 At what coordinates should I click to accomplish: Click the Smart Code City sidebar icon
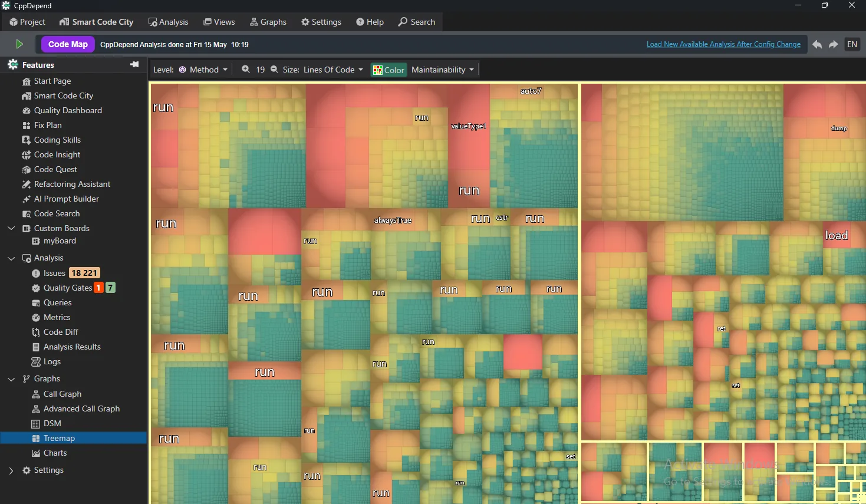[26, 96]
